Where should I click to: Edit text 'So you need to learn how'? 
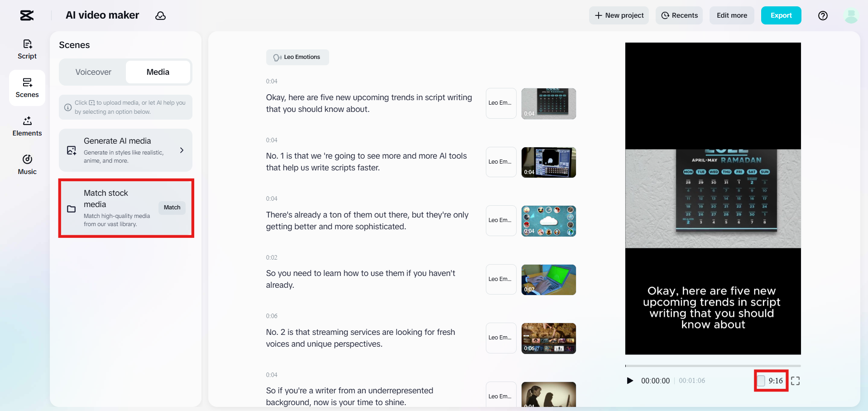[360, 279]
